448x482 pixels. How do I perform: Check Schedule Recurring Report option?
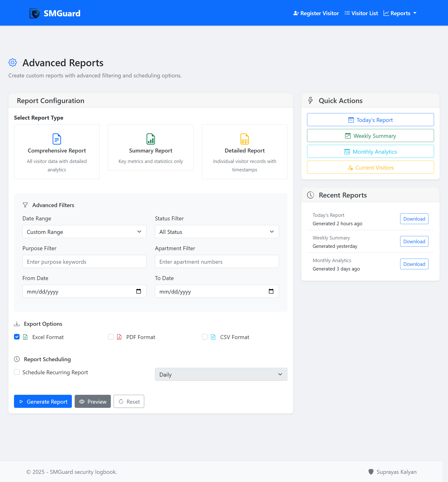click(x=17, y=372)
